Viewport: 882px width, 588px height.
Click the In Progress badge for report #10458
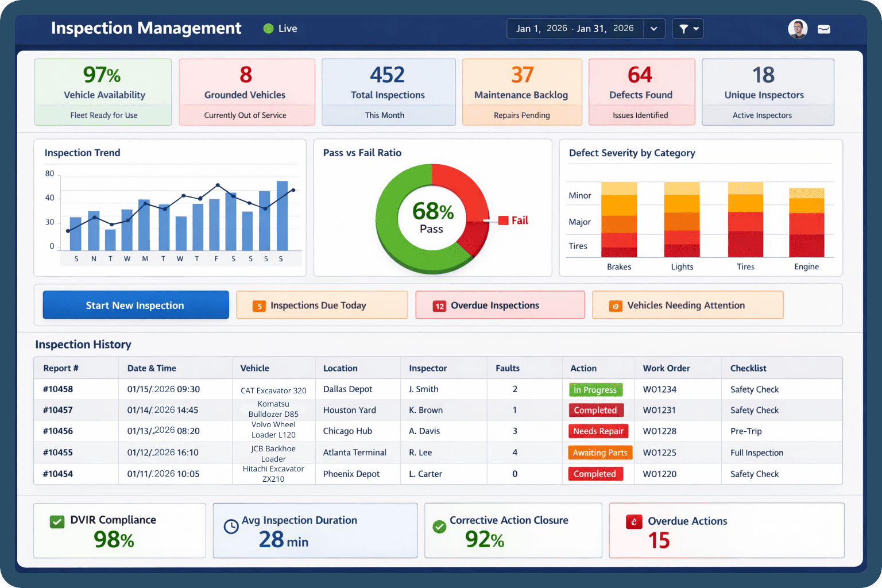point(596,389)
